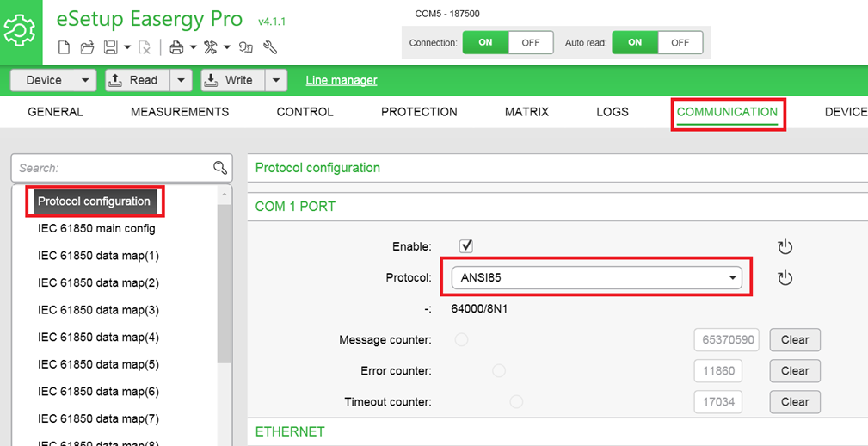
Task: Select IEC 61850 data map(3)
Action: click(x=99, y=310)
